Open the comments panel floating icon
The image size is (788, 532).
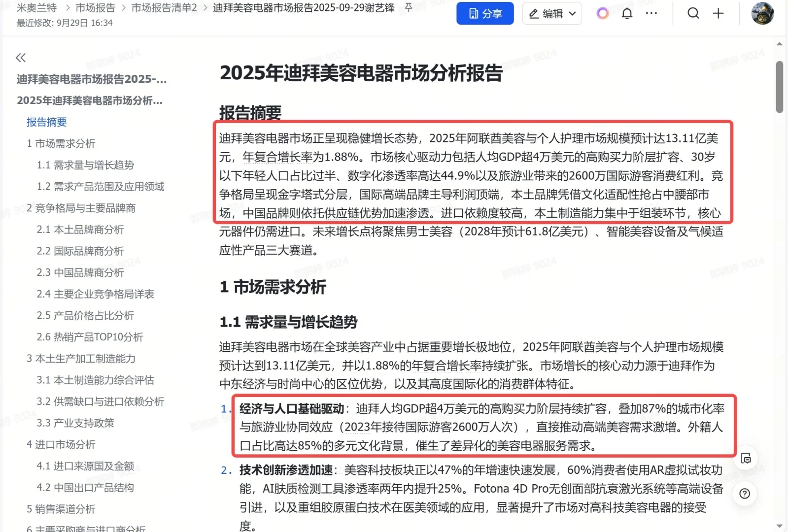pyautogui.click(x=746, y=459)
